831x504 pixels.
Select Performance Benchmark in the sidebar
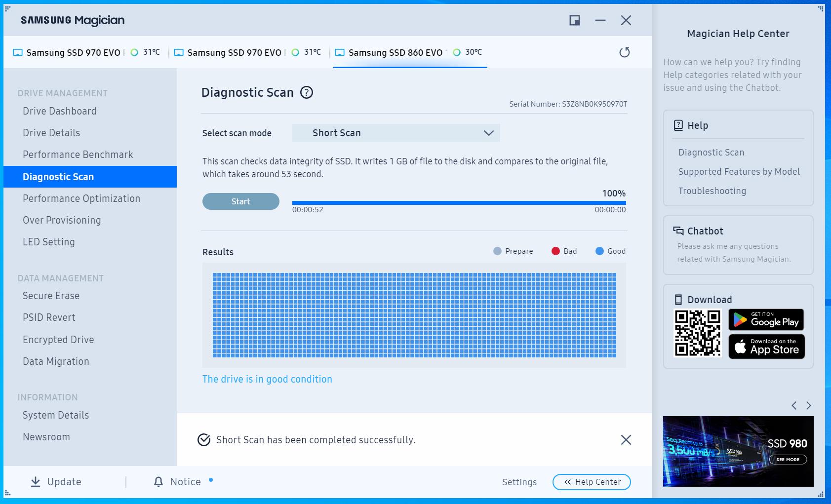point(78,155)
